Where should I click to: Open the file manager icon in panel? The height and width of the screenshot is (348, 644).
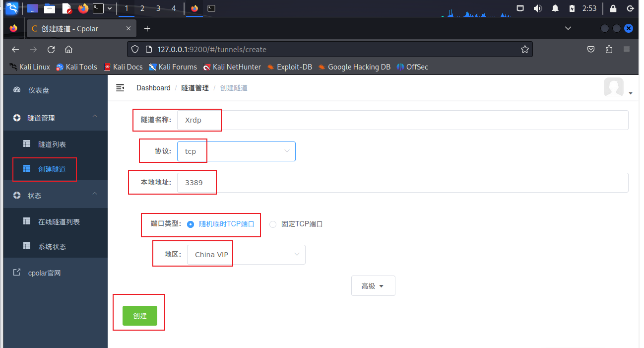pyautogui.click(x=50, y=8)
